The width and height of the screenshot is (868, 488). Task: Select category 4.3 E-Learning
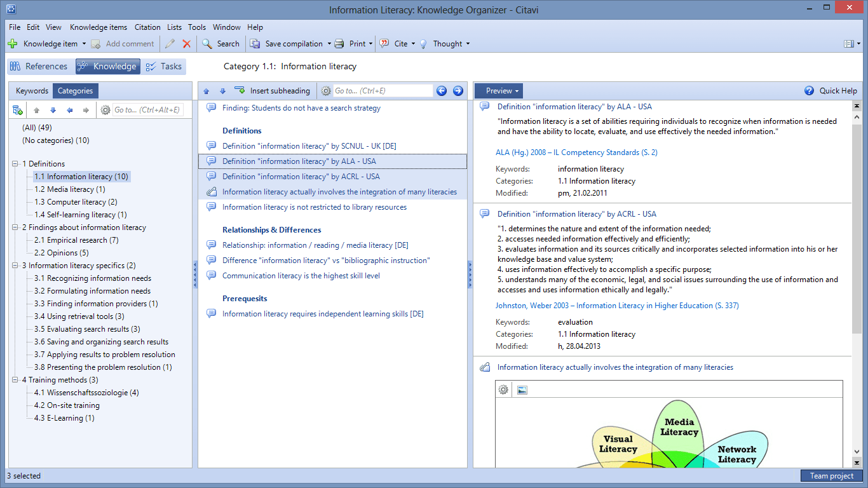coord(64,418)
